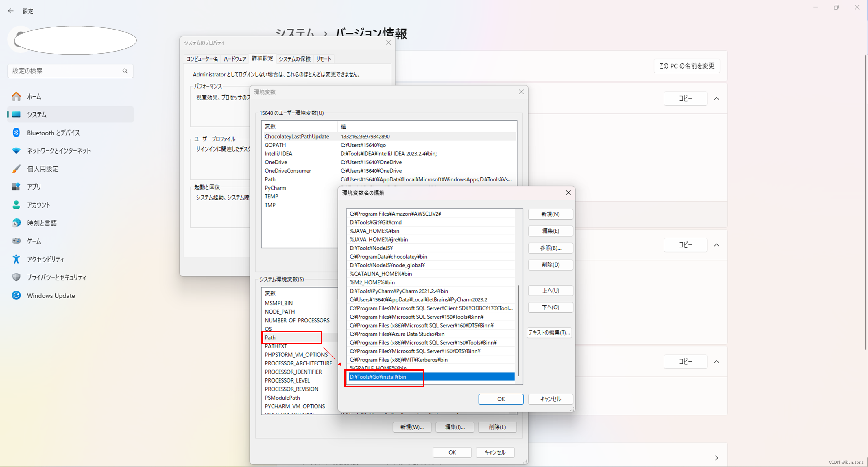The height and width of the screenshot is (467, 868).
Task: Switch to the Hardware tab
Action: point(234,59)
